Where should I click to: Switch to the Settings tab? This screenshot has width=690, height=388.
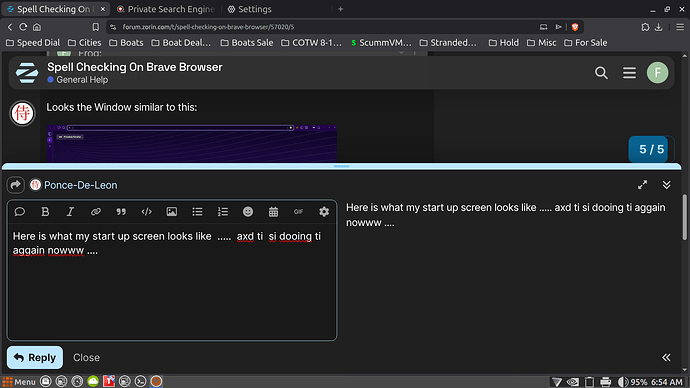250,9
